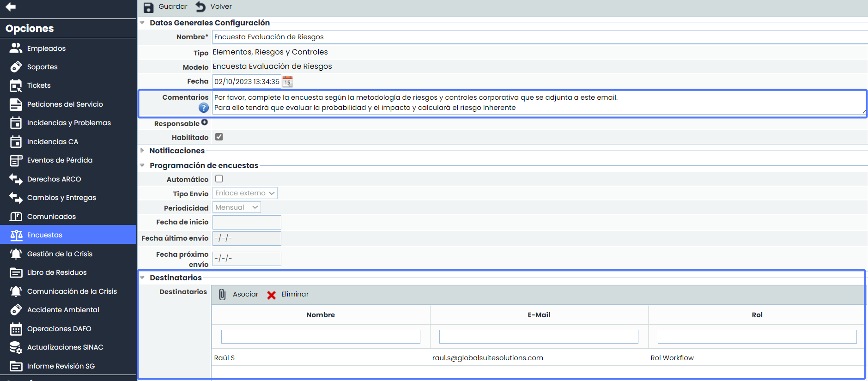Click the back arrow atop sidebar

coord(11,7)
